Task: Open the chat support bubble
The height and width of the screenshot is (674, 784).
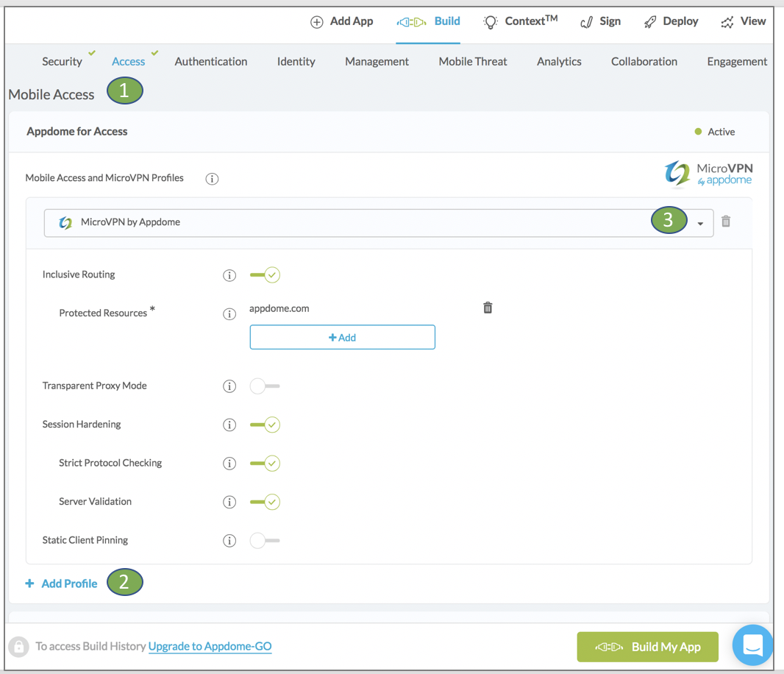Action: [752, 645]
